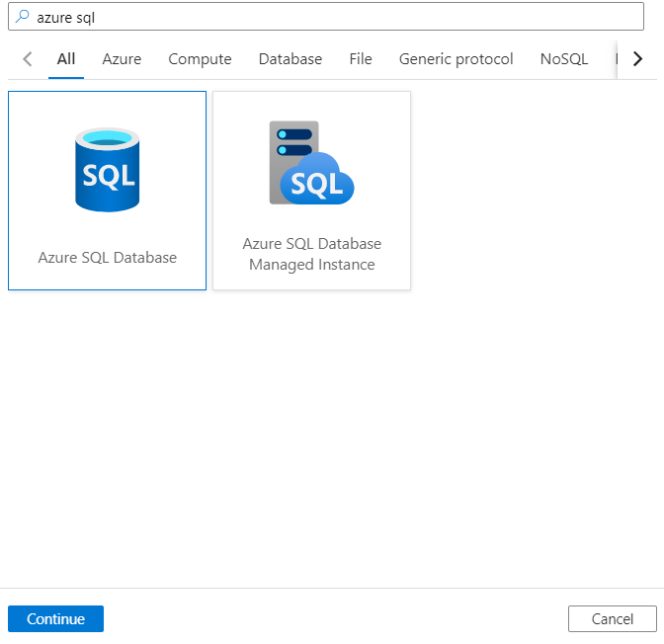The image size is (664, 644).
Task: Open the Compute category tab
Action: (x=200, y=59)
